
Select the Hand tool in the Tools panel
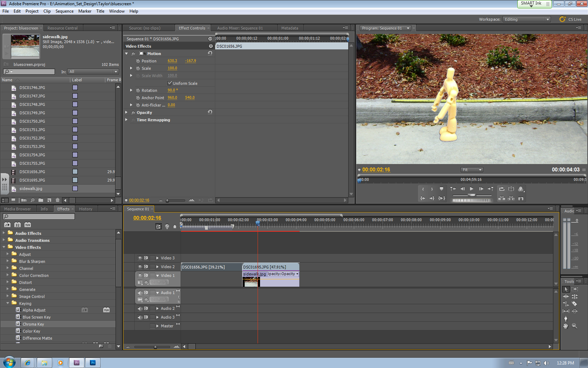coord(566,326)
